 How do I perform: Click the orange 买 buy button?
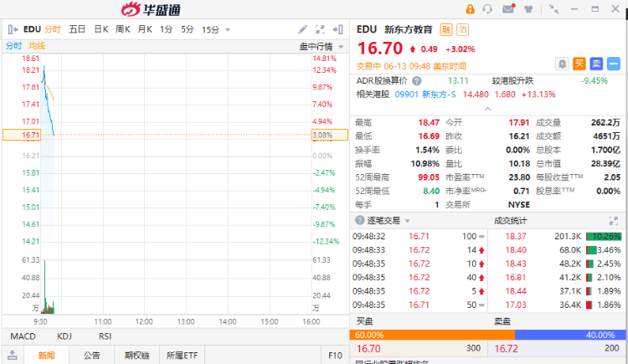pos(579,64)
